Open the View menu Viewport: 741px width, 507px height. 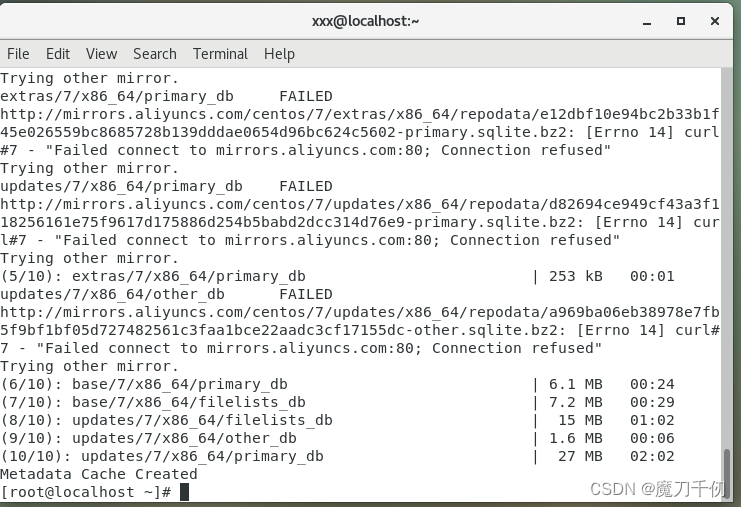tap(101, 54)
